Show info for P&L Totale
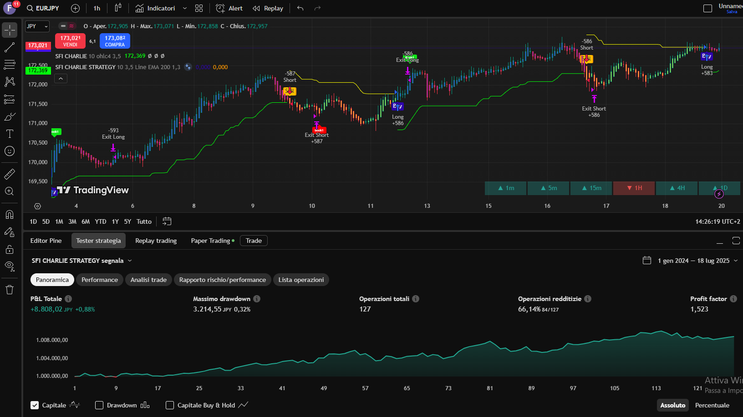This screenshot has height=417, width=743. point(68,299)
